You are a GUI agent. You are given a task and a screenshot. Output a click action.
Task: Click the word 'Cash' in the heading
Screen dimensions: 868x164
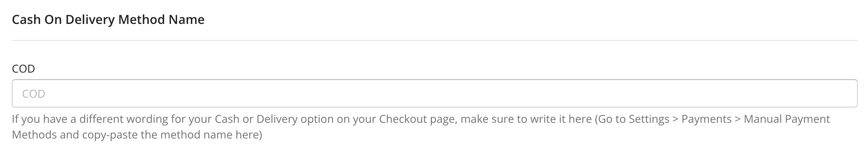26,20
